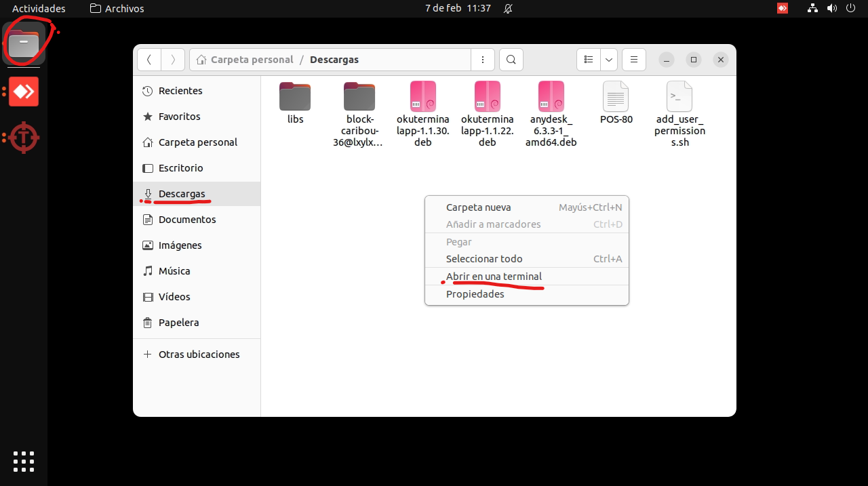Open the libs folder
Screen dimensions: 868x486
pyautogui.click(x=295, y=97)
